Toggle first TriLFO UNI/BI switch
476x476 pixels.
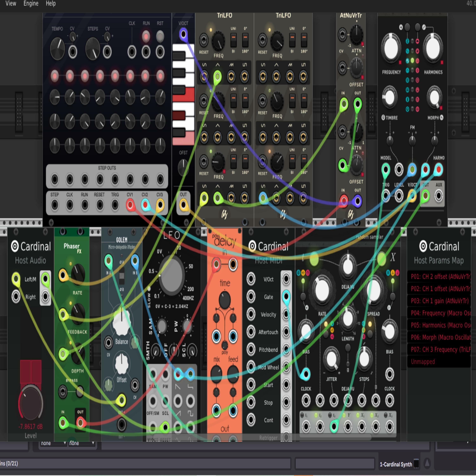click(x=233, y=40)
